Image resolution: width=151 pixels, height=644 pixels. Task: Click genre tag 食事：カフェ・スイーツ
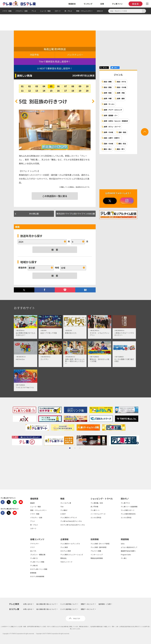[111, 127]
